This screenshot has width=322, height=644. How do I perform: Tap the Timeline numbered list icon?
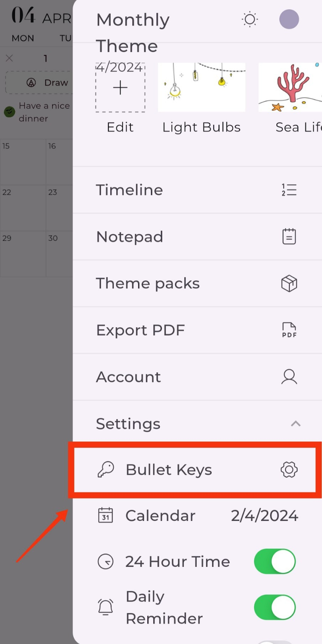289,190
